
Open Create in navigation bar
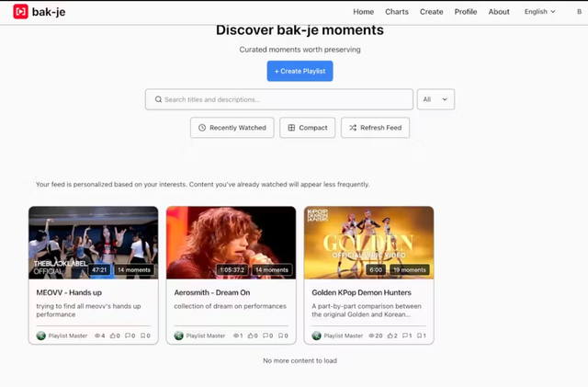point(431,12)
